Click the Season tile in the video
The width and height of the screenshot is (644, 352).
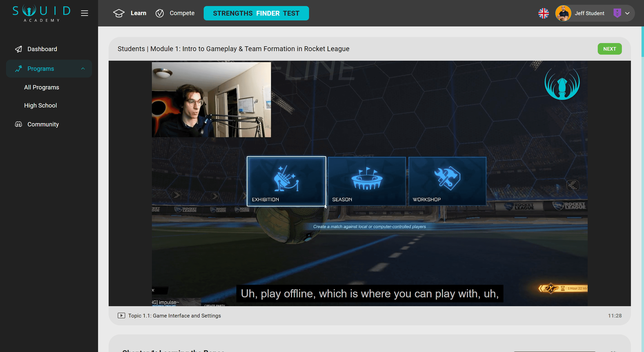pos(367,181)
